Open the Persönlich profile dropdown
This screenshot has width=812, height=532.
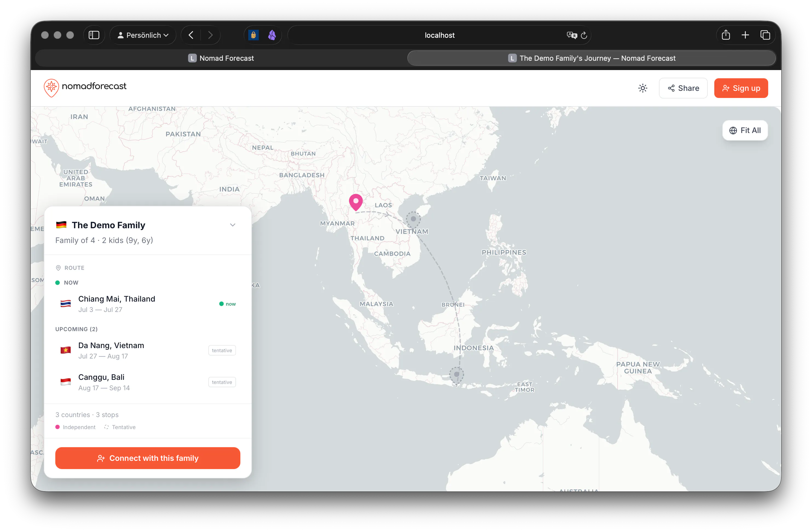coord(143,35)
